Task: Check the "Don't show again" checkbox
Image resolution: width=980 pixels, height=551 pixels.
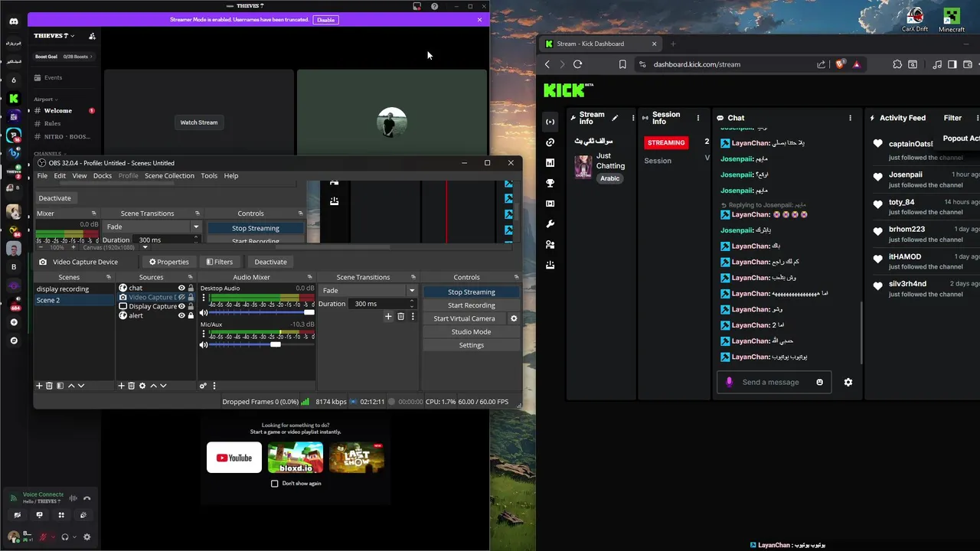Action: coord(275,484)
